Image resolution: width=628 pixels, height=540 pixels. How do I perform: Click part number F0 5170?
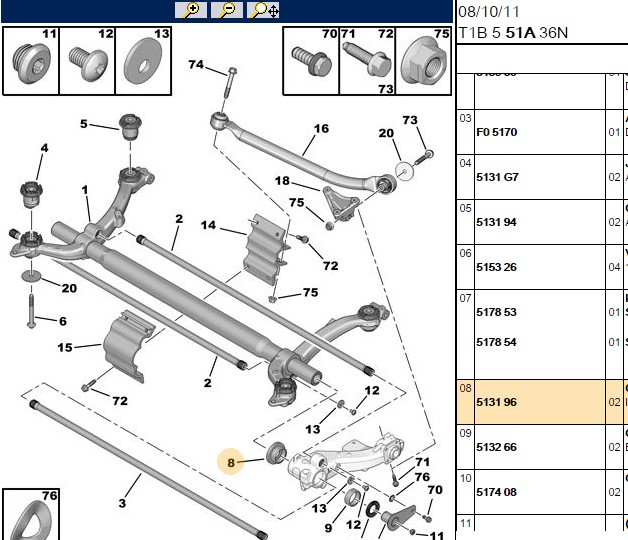tap(497, 132)
